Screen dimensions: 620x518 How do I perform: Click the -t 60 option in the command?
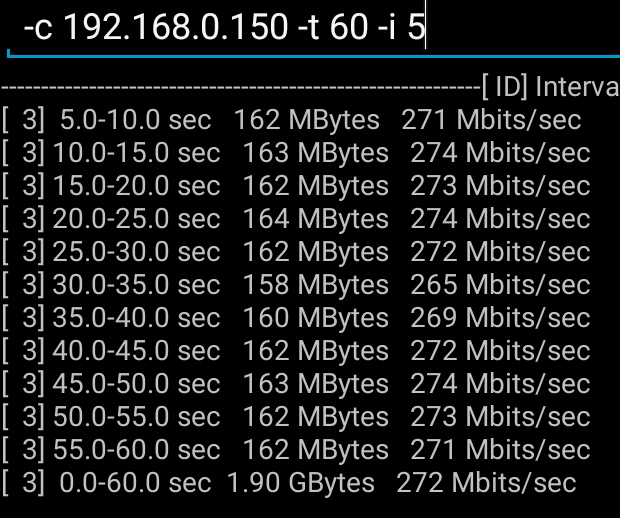coord(333,27)
